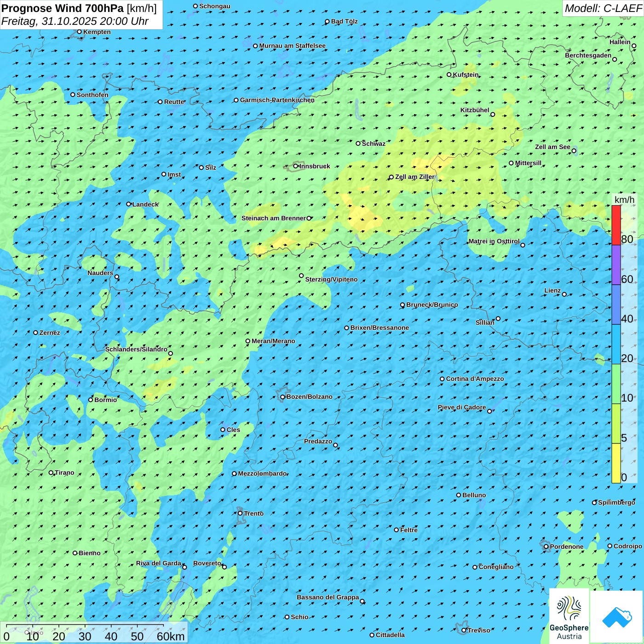Click the 'Sillian' label
The image size is (644, 644).
coord(485,323)
